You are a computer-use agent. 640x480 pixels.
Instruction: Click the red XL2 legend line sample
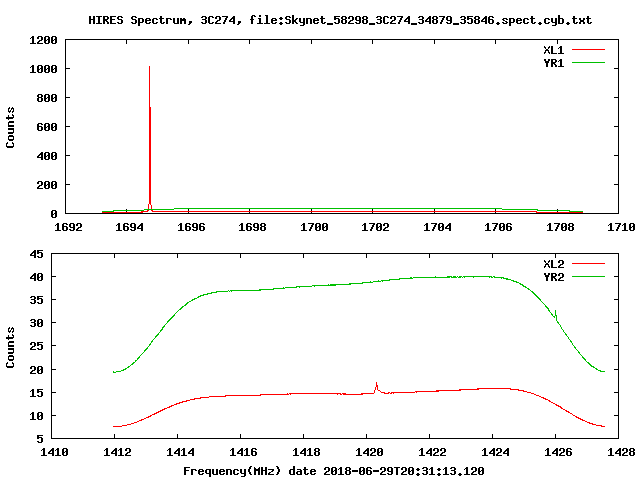pyautogui.click(x=588, y=264)
